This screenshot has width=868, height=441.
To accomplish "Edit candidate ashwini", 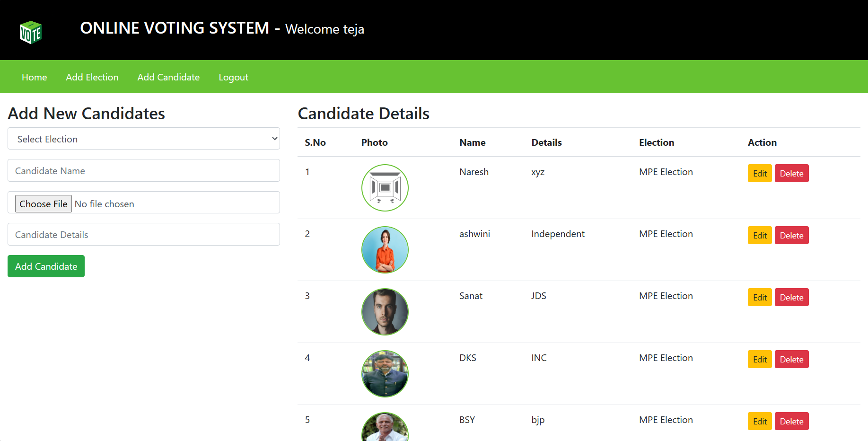I will pos(760,235).
